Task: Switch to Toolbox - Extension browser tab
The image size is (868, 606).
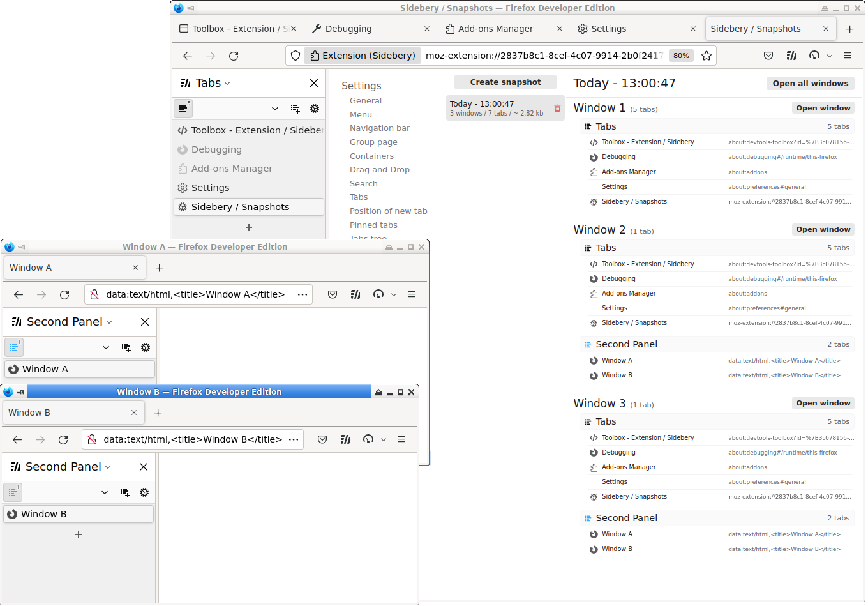Action: [x=237, y=29]
